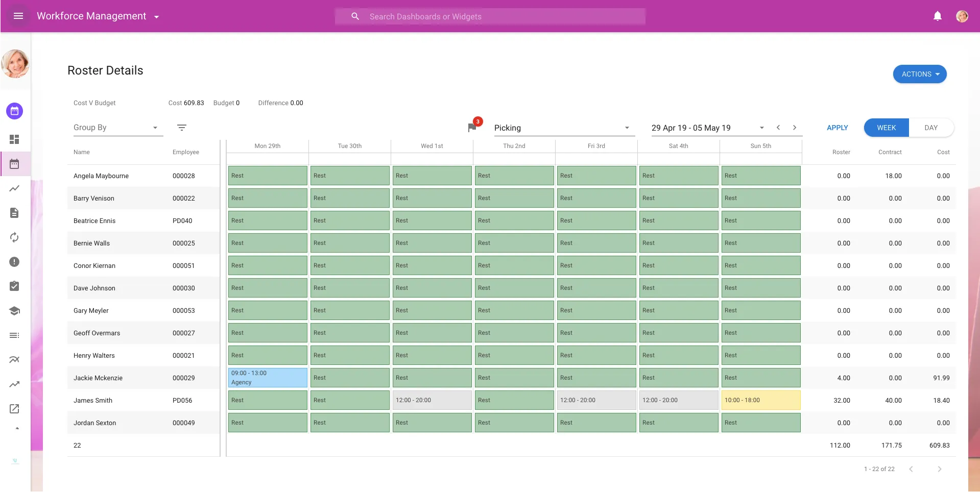This screenshot has height=492, width=980.
Task: Select the graduation cap training icon
Action: pos(14,311)
